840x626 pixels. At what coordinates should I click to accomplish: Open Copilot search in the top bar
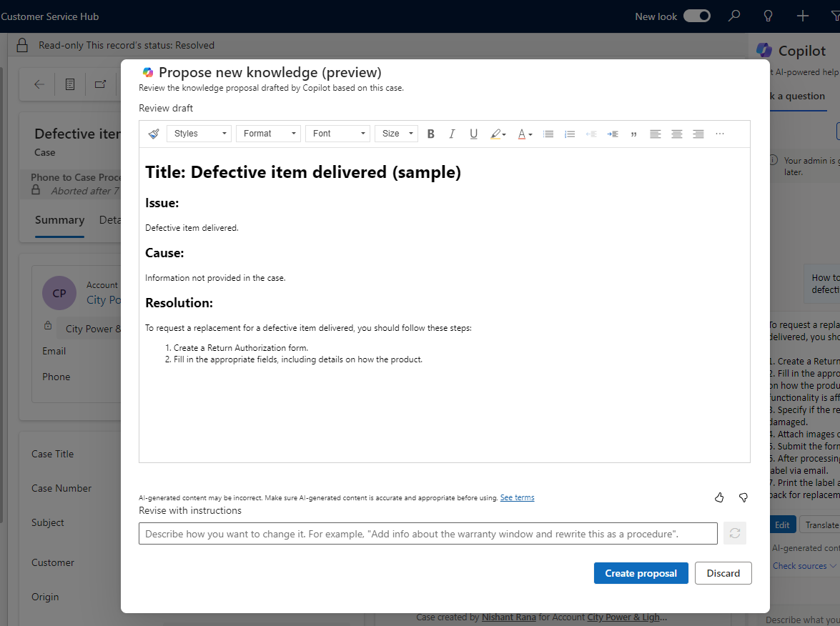click(x=734, y=16)
